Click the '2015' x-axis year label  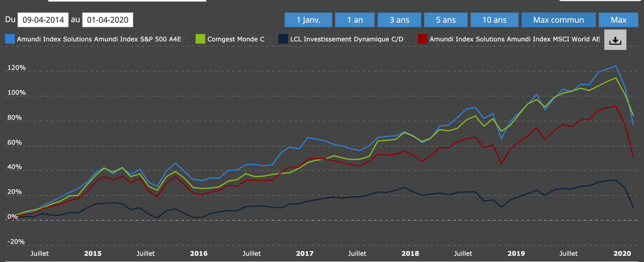pyautogui.click(x=93, y=253)
